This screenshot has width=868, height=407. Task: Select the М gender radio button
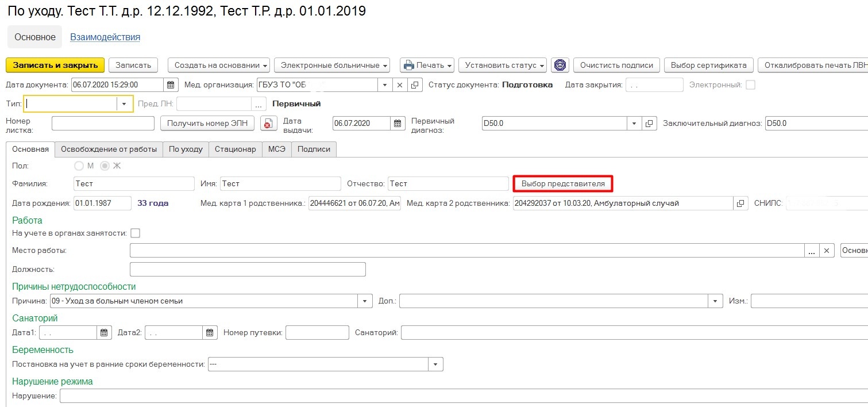[79, 166]
